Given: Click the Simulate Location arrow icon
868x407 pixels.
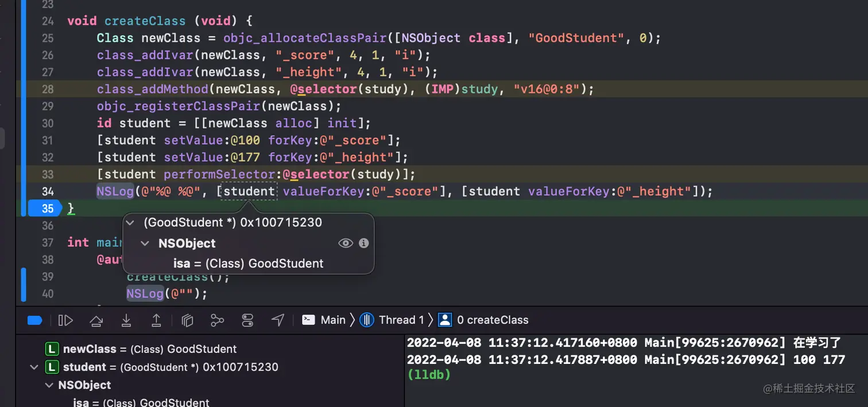Looking at the screenshot, I should pos(278,320).
